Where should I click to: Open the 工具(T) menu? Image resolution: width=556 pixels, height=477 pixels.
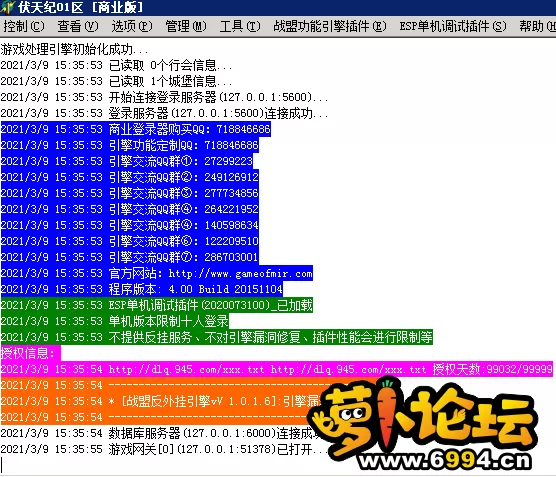240,26
